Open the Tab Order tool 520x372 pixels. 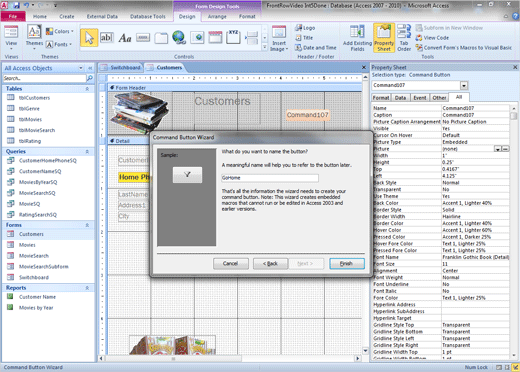point(404,38)
